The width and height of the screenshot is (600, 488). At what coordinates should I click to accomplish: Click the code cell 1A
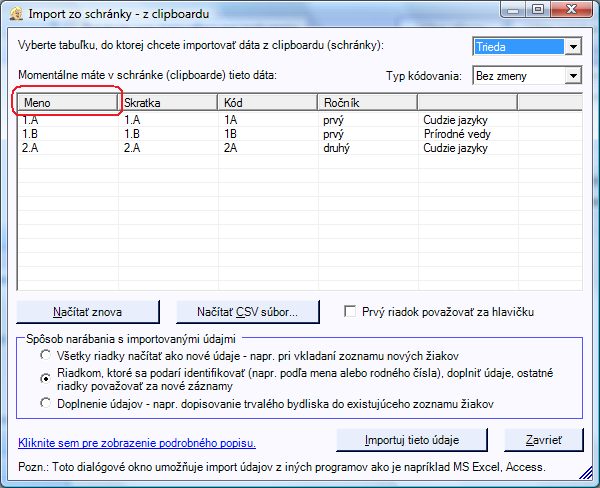[231, 120]
